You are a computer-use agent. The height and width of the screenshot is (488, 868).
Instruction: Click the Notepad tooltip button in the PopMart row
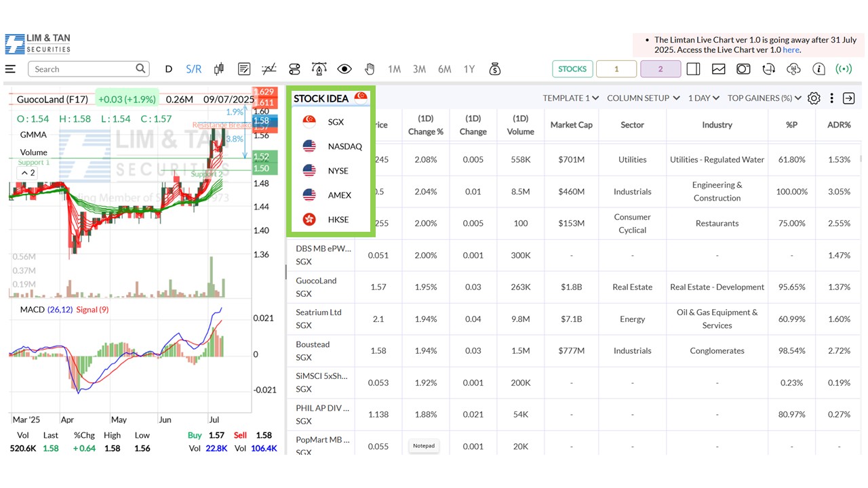[x=424, y=446]
